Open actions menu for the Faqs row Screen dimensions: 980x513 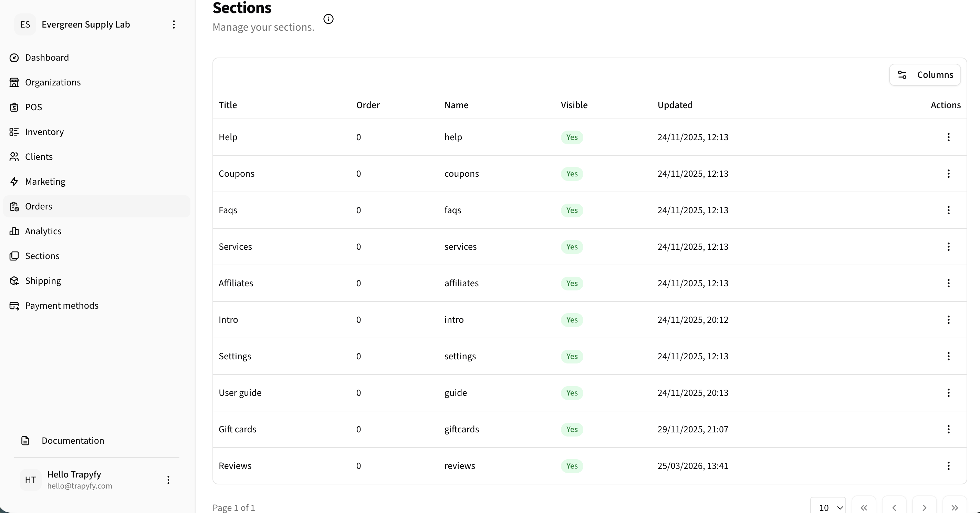pos(948,210)
